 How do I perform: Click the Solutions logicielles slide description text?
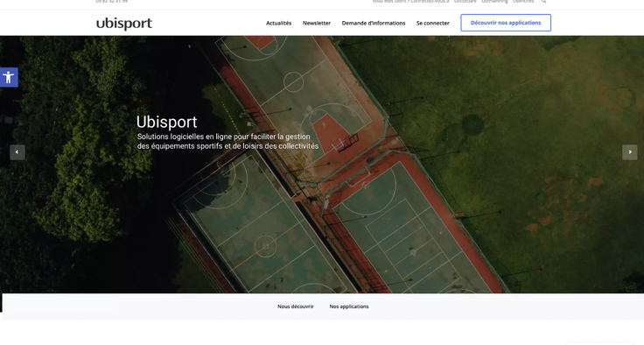tap(228, 141)
